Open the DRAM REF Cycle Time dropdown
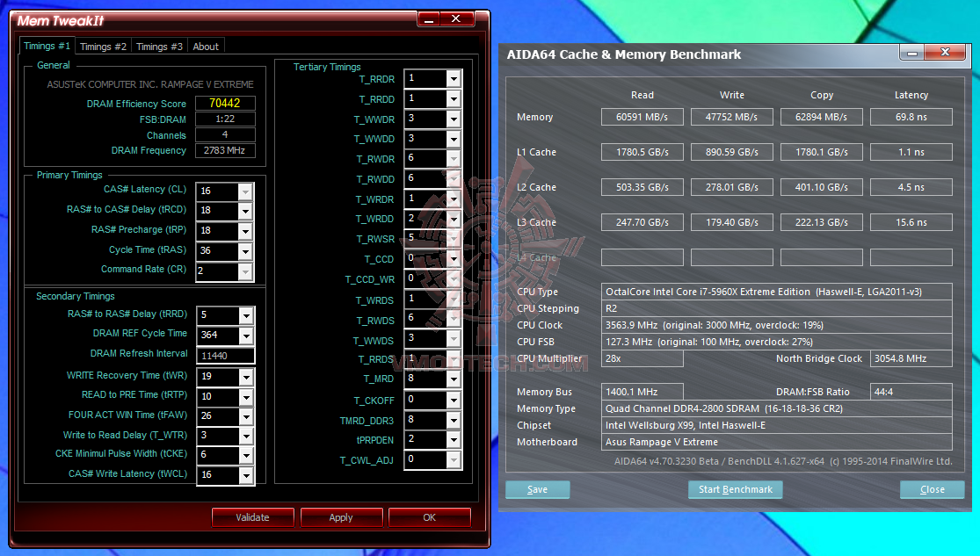The height and width of the screenshot is (556, 980). [246, 336]
